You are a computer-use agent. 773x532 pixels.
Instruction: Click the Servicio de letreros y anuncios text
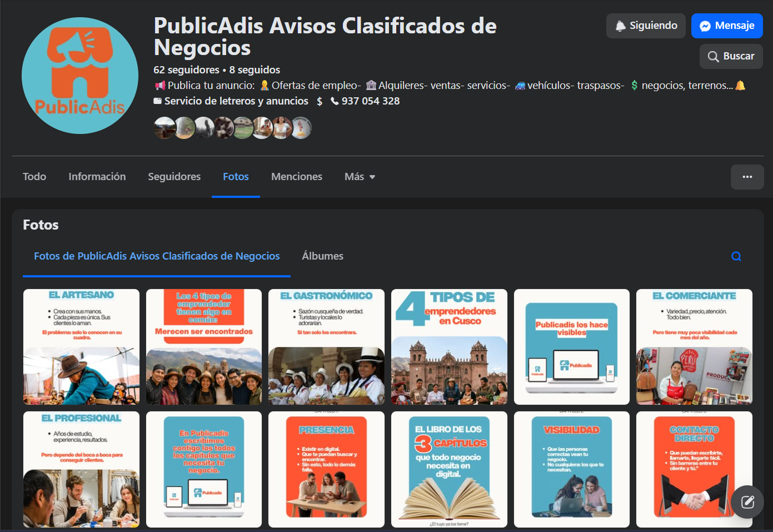236,101
